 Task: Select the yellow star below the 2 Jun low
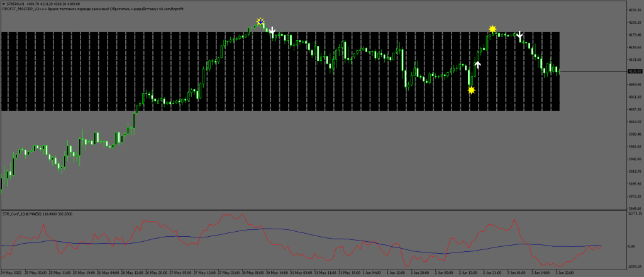point(472,90)
